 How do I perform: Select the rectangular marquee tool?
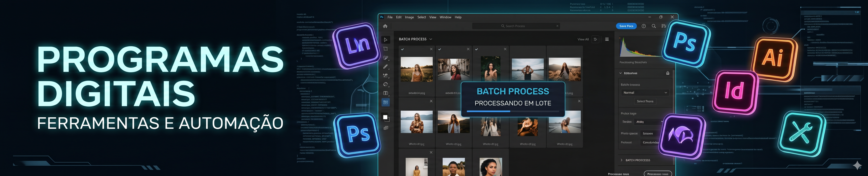coord(386,49)
